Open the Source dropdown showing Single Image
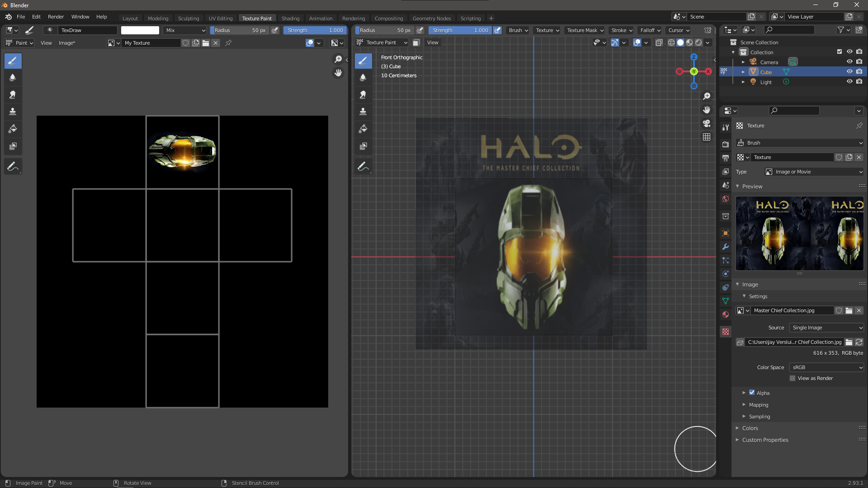Image resolution: width=868 pixels, height=488 pixels. (x=826, y=328)
